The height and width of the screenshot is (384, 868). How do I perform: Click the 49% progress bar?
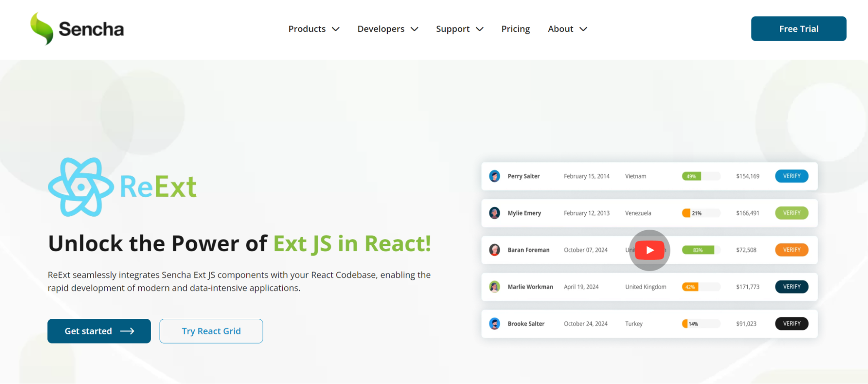701,176
